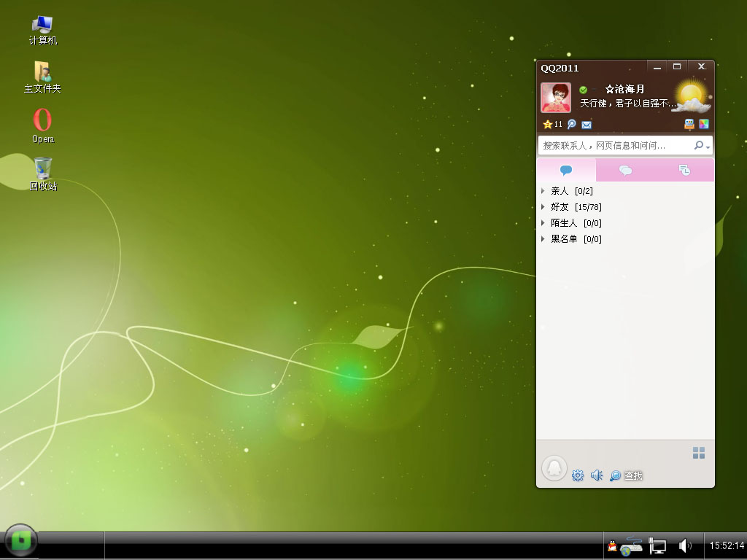747x560 pixels.
Task: Switch to the recent conversations tab
Action: (x=684, y=170)
